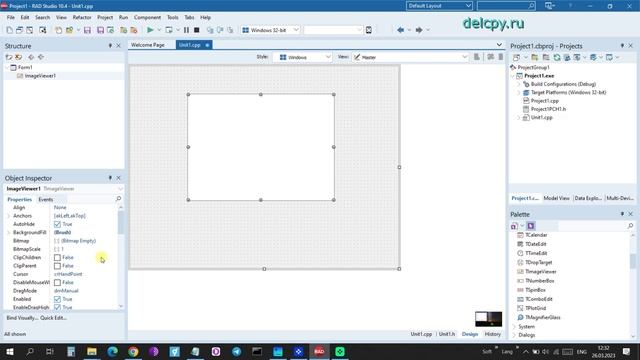Click the Save All icon in toolbar
This screenshot has height=360, width=640.
[x=100, y=30]
